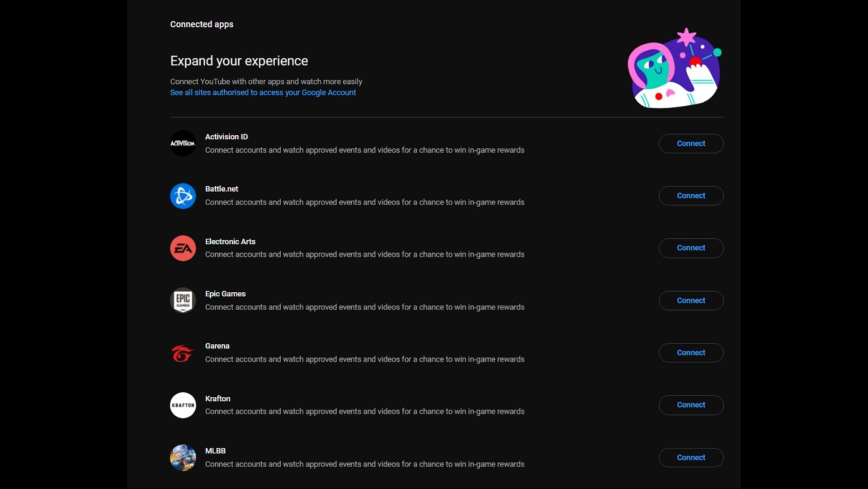868x489 pixels.
Task: Click the 'Connected apps' heading
Action: (x=202, y=24)
